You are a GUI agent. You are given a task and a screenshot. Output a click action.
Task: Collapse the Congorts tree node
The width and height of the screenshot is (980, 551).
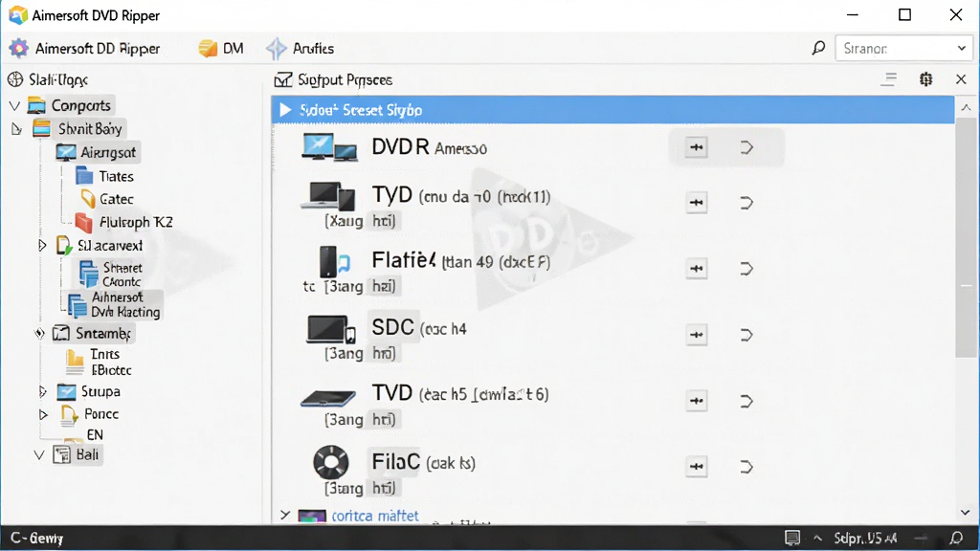coord(14,105)
